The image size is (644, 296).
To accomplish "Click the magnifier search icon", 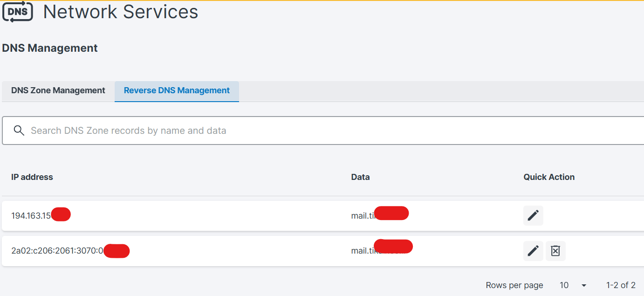I will tap(19, 131).
